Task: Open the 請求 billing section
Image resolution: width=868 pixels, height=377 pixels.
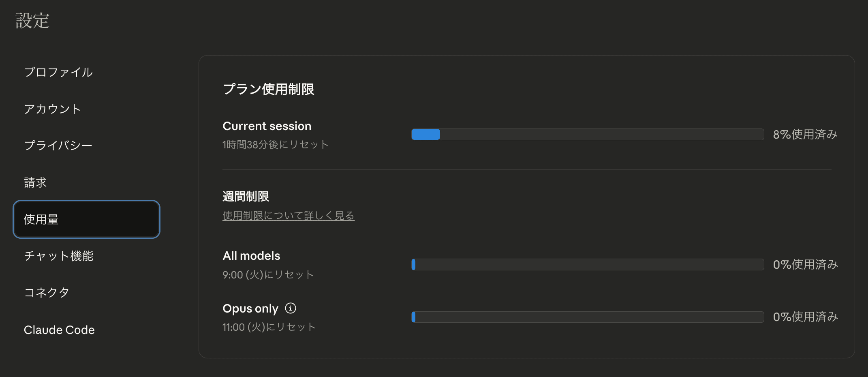Action: (x=36, y=182)
